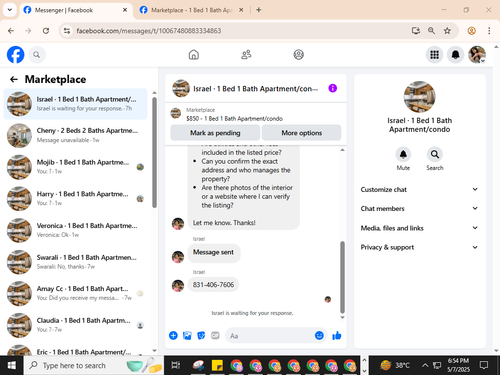Expand Media, files and links section
Image resolution: width=500 pixels, height=375 pixels.
point(419,228)
